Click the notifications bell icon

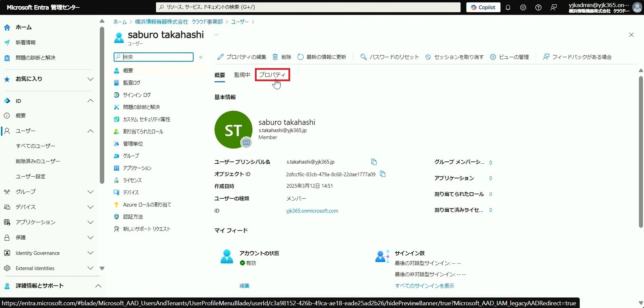pos(508,7)
